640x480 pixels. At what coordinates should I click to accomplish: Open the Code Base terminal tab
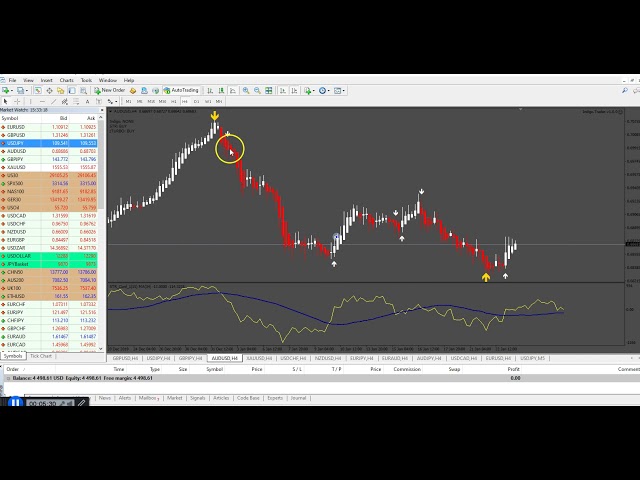coord(246,398)
